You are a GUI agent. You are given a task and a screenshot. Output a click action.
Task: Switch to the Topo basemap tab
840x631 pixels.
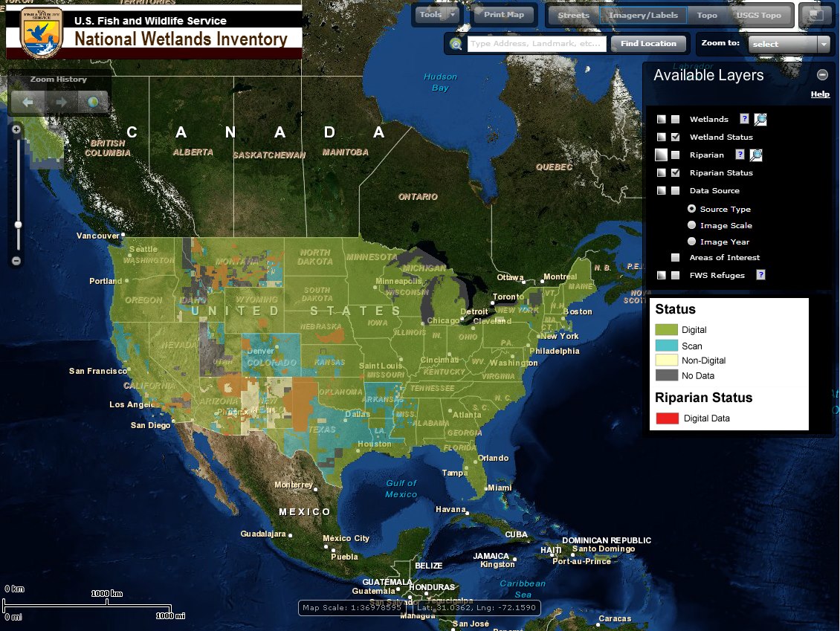pyautogui.click(x=707, y=15)
